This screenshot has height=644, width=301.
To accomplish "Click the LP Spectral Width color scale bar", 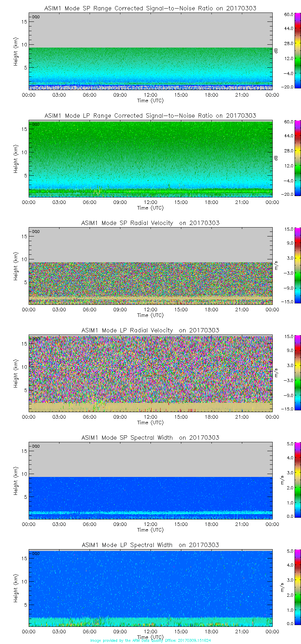I will point(287,587).
